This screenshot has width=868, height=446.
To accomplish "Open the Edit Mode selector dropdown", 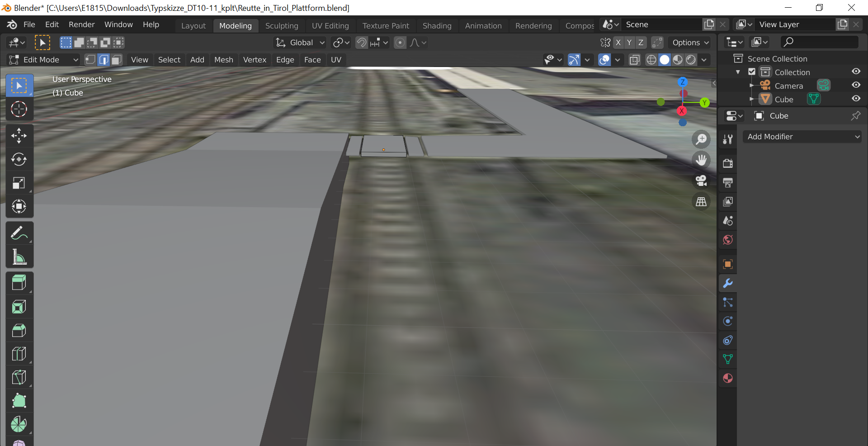I will click(44, 60).
